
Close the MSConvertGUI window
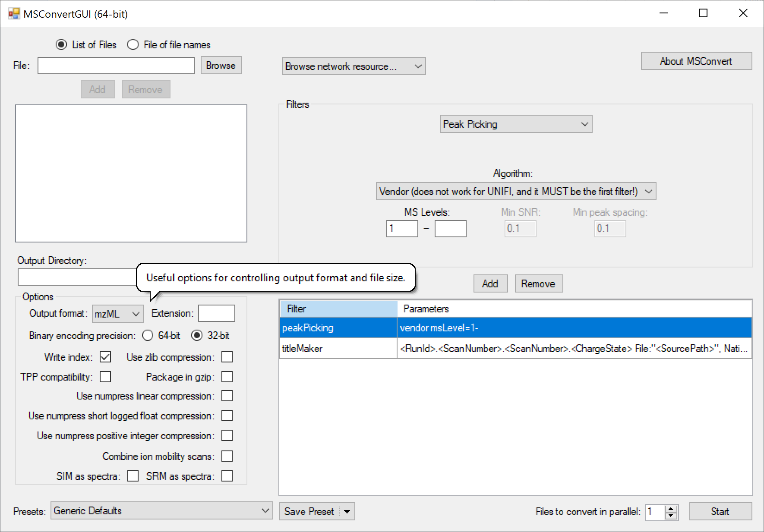[x=743, y=13]
